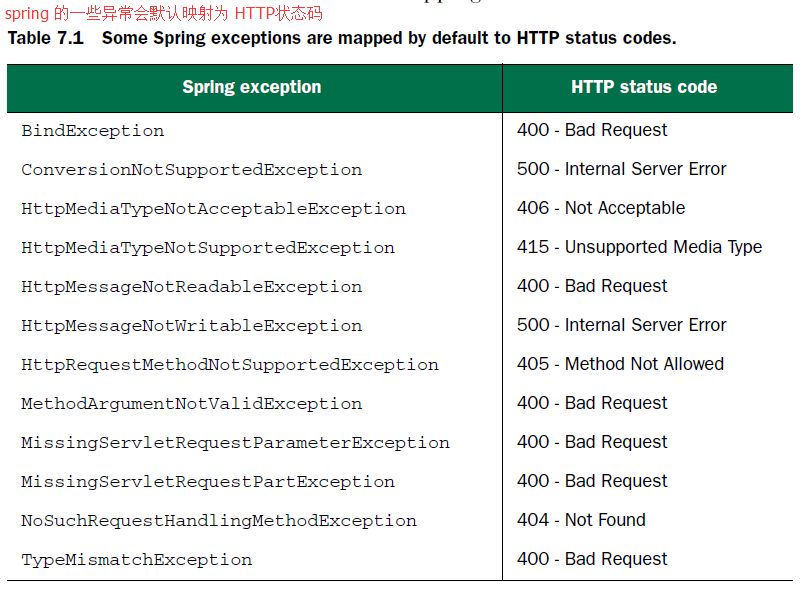This screenshot has height=590, width=811.
Task: Click BindException in the table
Action: click(x=93, y=131)
